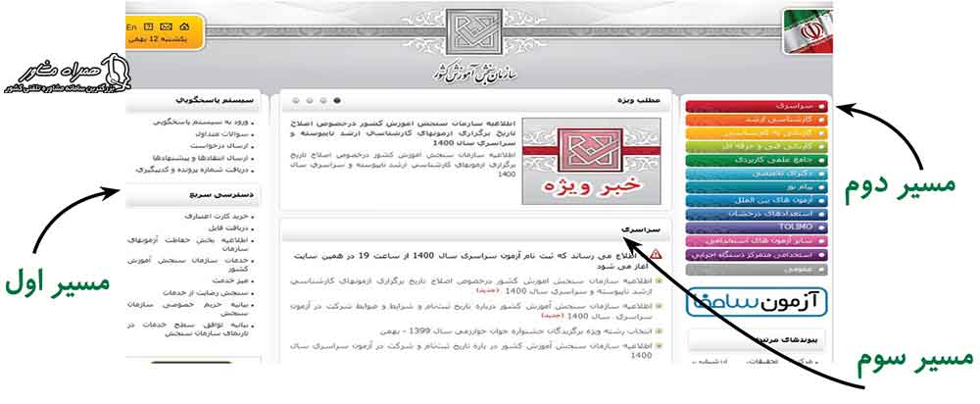
Task: Click the Iran flag emblem in header
Action: (807, 31)
